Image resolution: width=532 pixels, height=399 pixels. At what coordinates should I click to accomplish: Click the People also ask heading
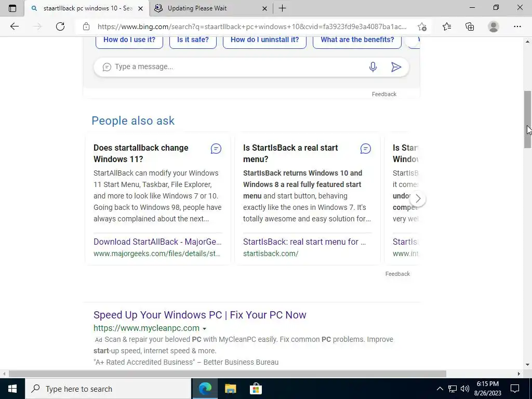(x=133, y=121)
